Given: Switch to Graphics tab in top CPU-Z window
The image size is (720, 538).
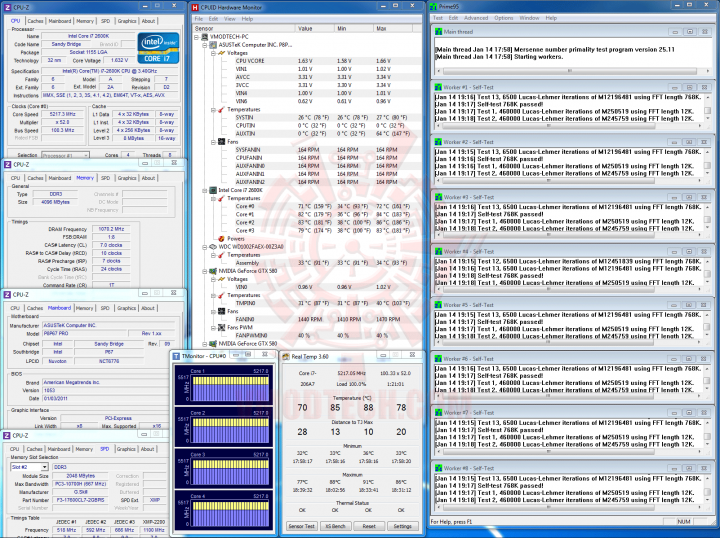Looking at the screenshot, I should coord(127,21).
